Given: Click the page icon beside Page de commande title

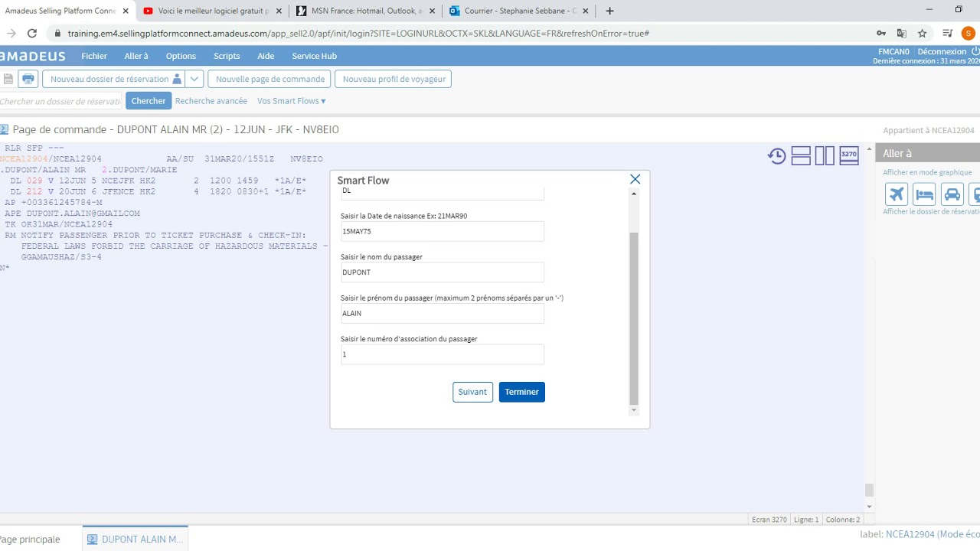Looking at the screenshot, I should pos(4,129).
